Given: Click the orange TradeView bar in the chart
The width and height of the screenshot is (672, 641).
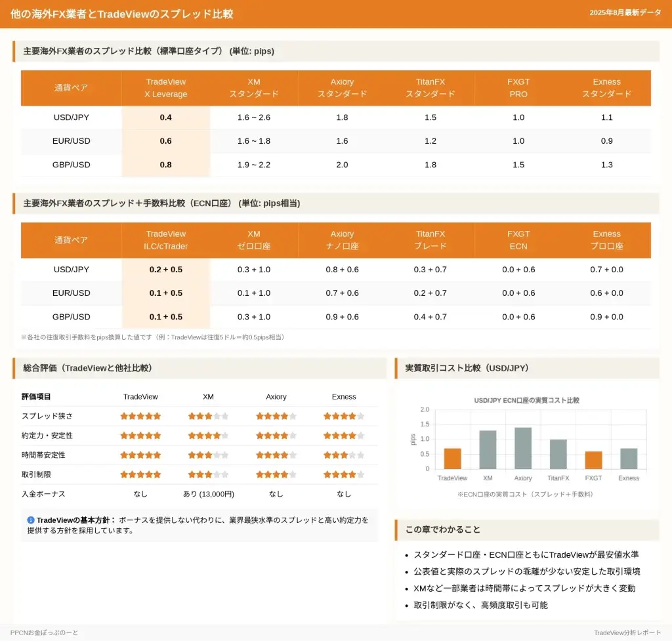Looking at the screenshot, I should [452, 459].
